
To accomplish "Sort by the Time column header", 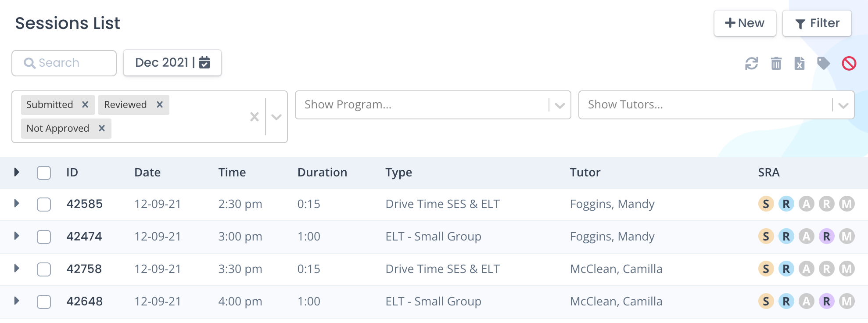I will [232, 172].
